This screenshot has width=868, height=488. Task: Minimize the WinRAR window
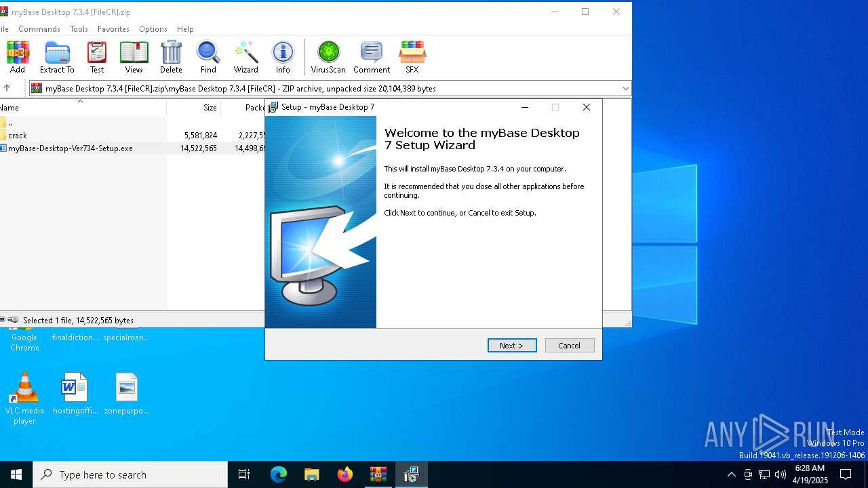pyautogui.click(x=555, y=12)
